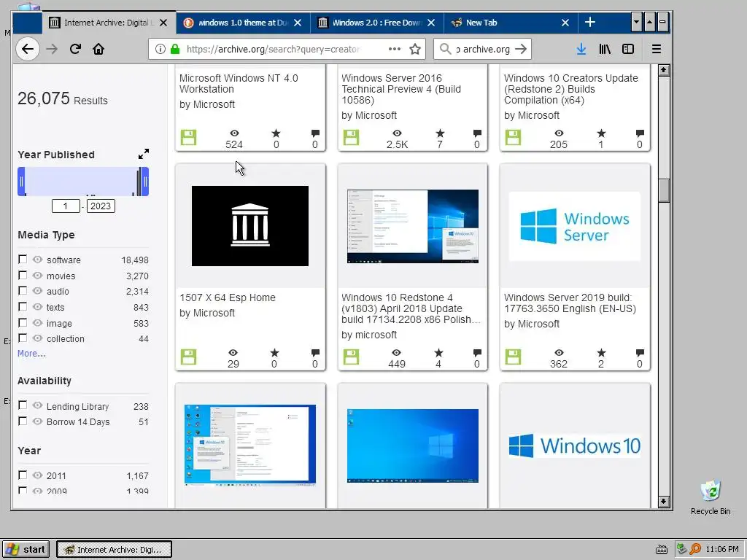The width and height of the screenshot is (747, 560).
Task: Show site information icon in address bar
Action: [160, 49]
